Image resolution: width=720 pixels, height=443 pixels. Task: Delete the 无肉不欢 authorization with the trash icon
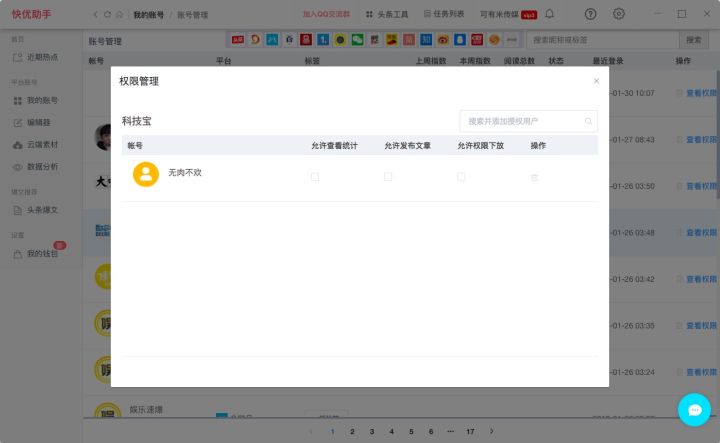coord(534,177)
